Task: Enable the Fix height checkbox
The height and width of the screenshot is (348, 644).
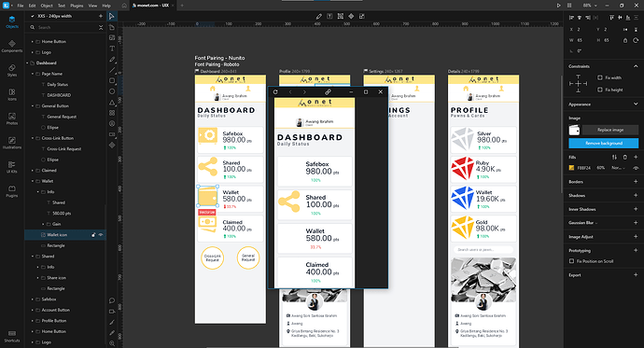Action: click(x=599, y=90)
